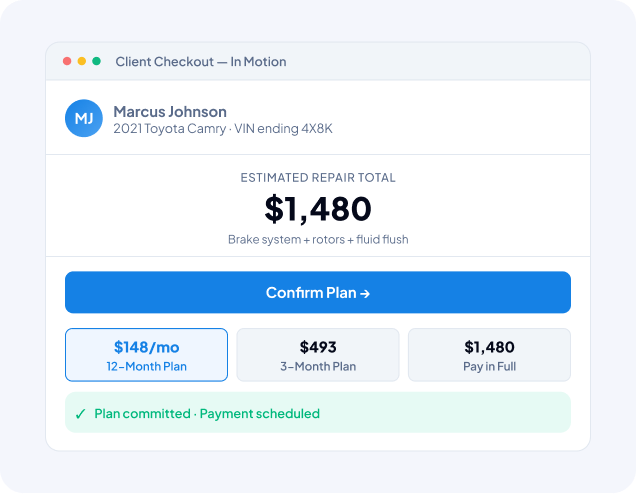The height and width of the screenshot is (494, 636).
Task: Click the '2021 Toyota Camry · VIN ending 4X8K' text
Action: (x=223, y=129)
